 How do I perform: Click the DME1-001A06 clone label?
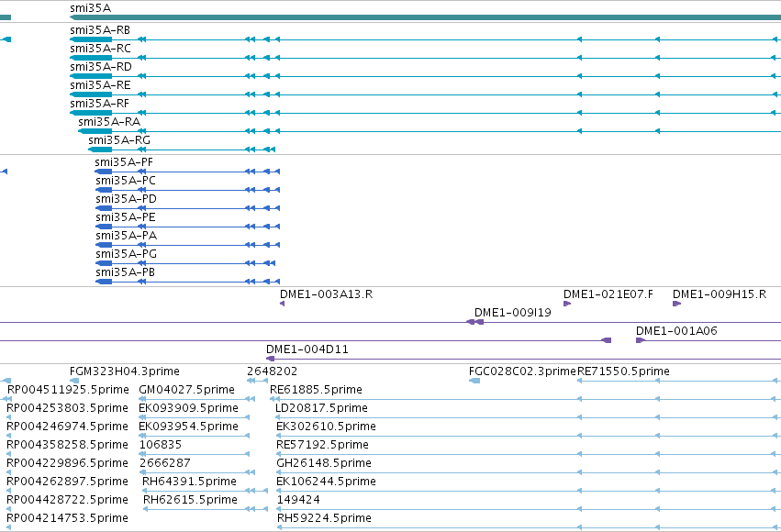pyautogui.click(x=676, y=331)
